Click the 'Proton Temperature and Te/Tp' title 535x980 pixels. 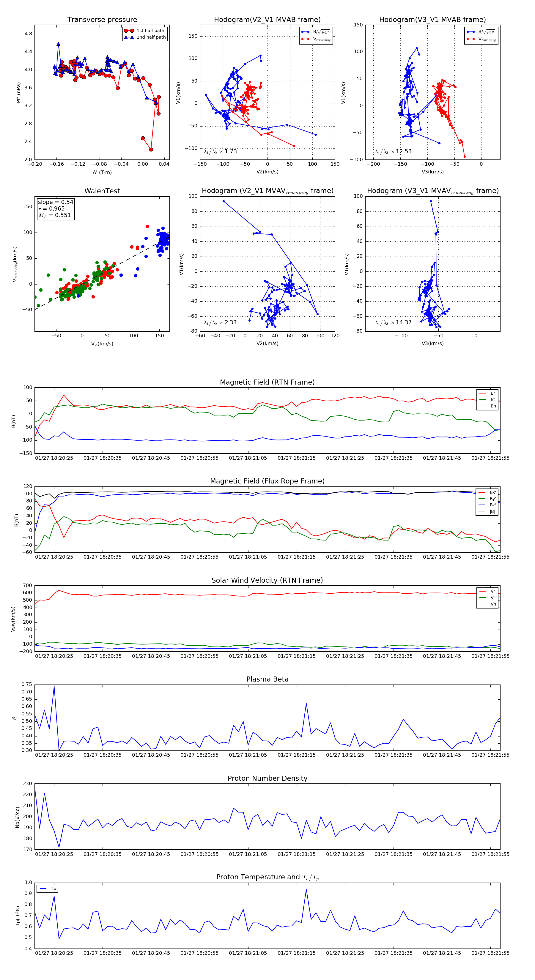(267, 877)
